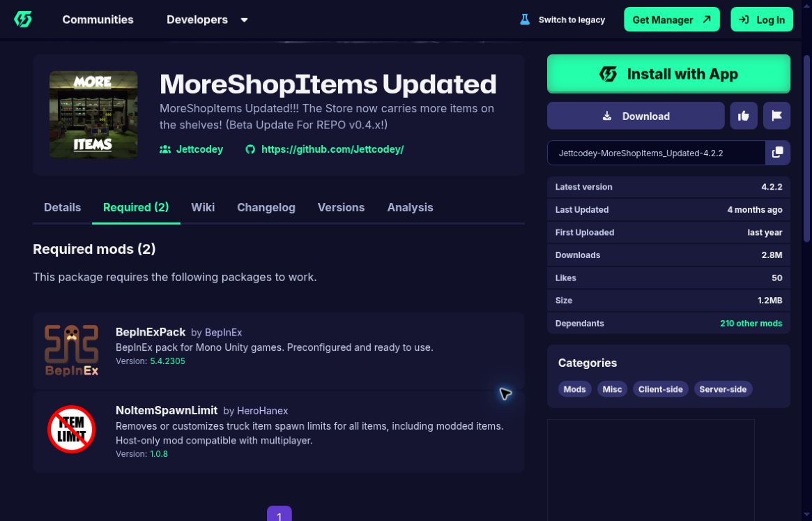Click the 'by BepInEx' author text

click(x=217, y=332)
